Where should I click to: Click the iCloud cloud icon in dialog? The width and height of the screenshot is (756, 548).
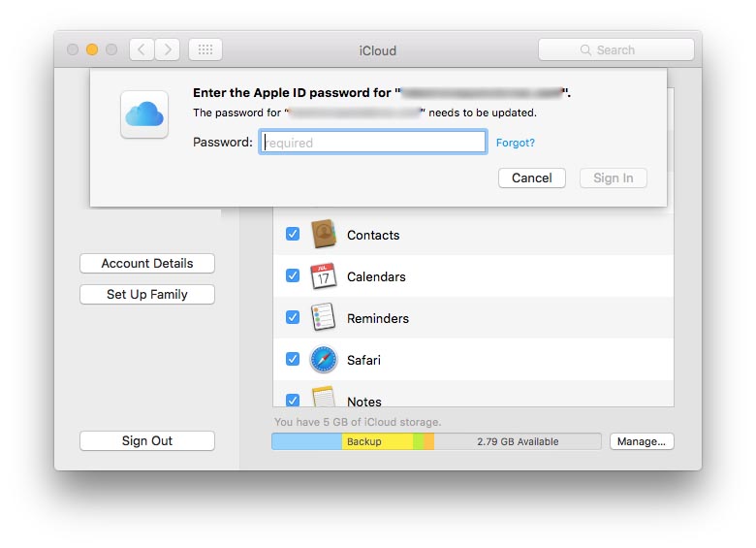click(x=144, y=114)
